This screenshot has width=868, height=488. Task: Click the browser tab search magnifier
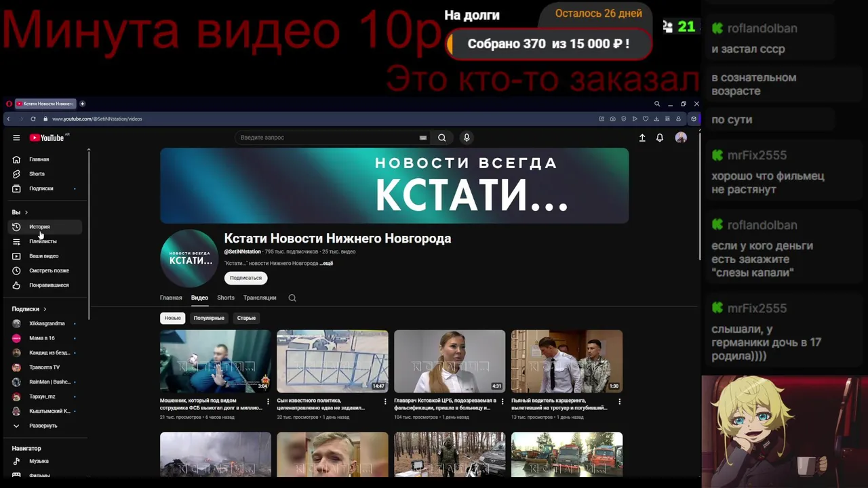point(656,104)
